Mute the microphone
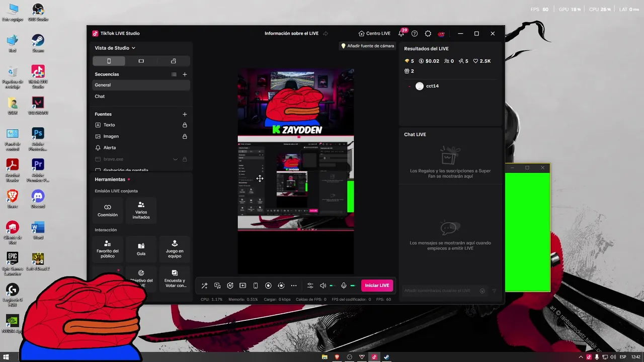Viewport: 644px width, 362px height. 344,286
